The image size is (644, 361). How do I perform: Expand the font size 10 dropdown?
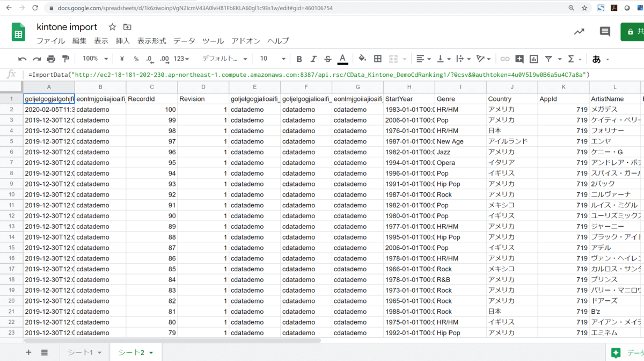(272, 59)
